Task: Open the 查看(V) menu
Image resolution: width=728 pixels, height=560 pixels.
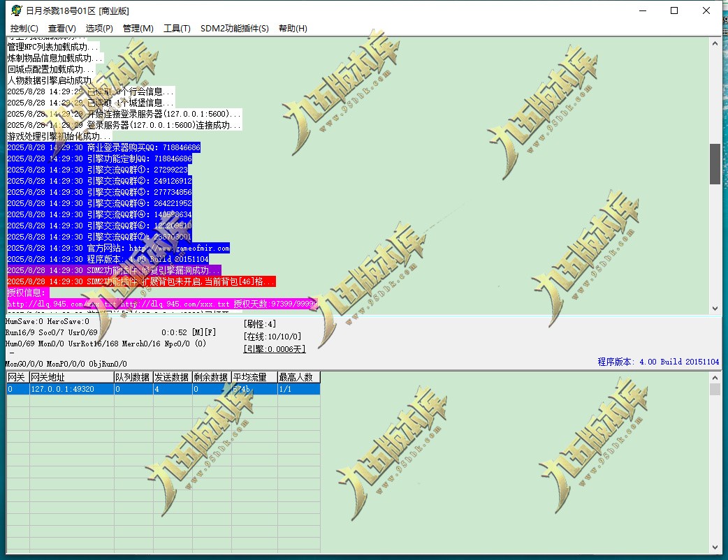Action: click(x=61, y=29)
